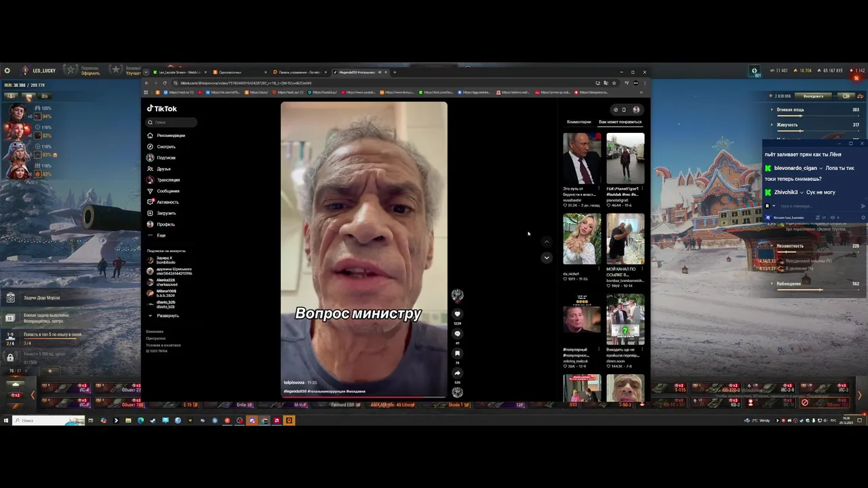This screenshot has width=868, height=488.
Task: Click the TikTok logo
Action: pyautogui.click(x=162, y=108)
